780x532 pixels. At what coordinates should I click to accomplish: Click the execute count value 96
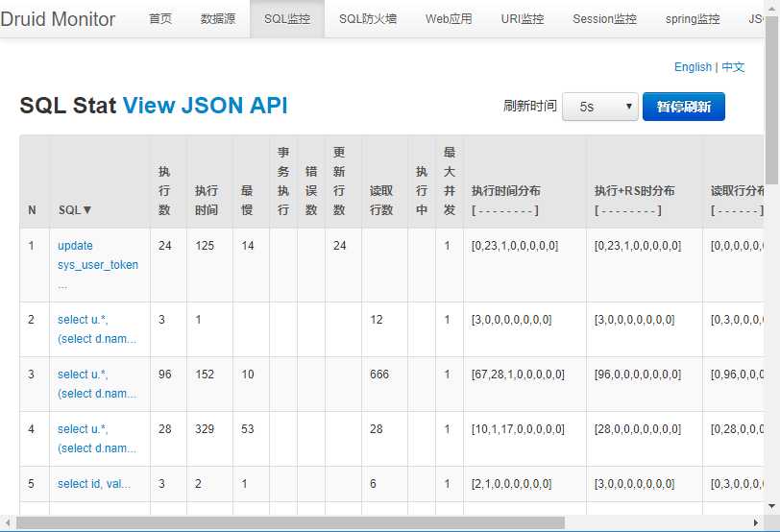click(x=165, y=375)
